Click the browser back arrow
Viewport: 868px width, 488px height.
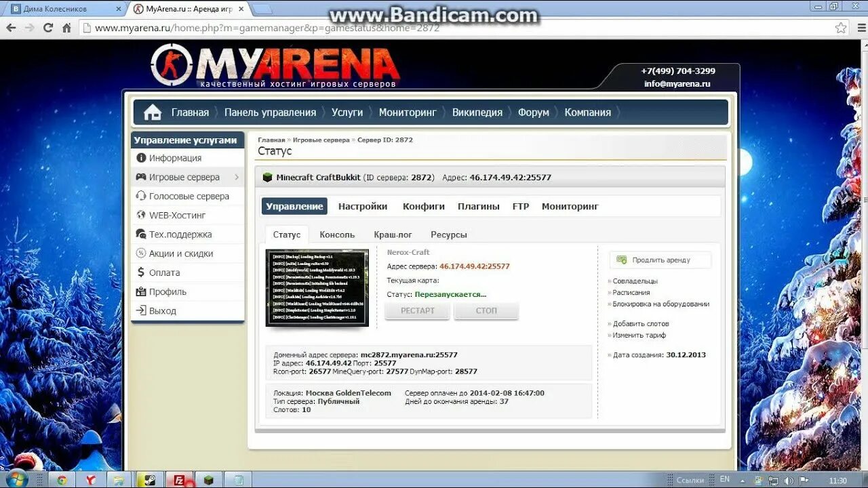click(11, 28)
